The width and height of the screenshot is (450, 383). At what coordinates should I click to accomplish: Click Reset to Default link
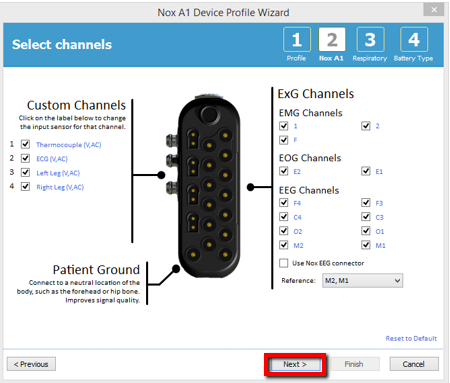click(x=411, y=338)
